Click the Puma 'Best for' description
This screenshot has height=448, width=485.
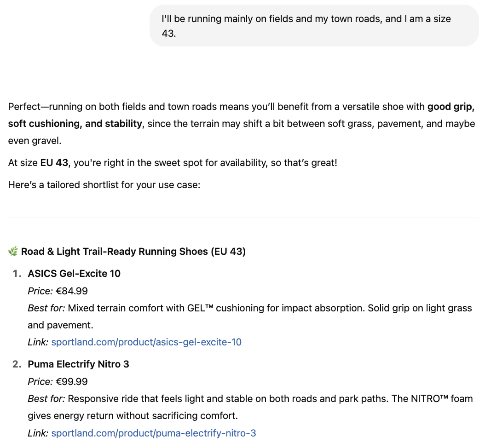[250, 407]
